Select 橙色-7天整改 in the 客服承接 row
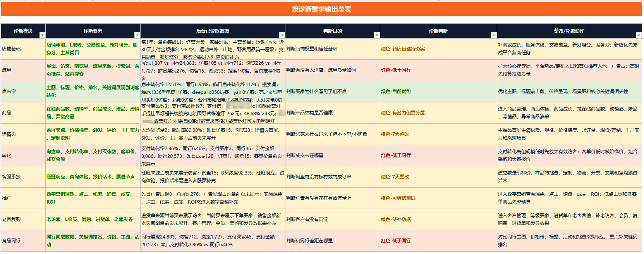The height and width of the screenshot is (254, 644). coord(438,177)
